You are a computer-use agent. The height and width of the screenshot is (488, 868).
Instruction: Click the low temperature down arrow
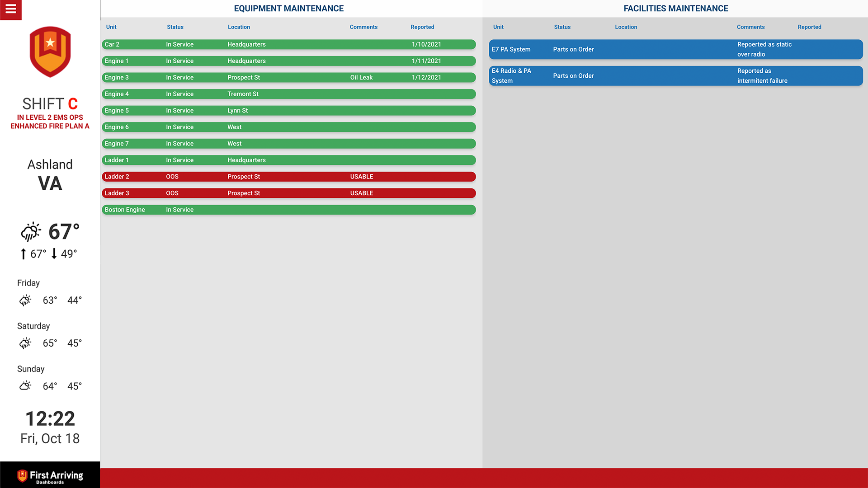tap(54, 253)
